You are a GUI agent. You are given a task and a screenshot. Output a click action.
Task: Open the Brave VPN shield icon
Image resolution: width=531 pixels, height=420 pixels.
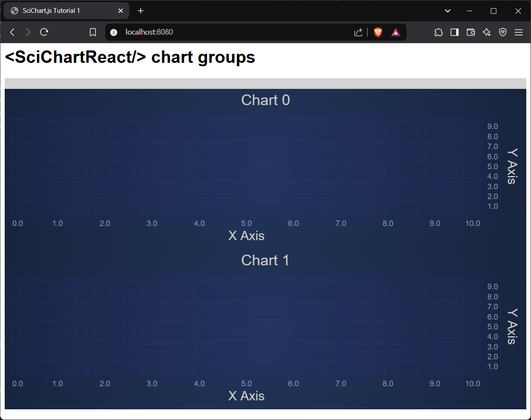[503, 32]
